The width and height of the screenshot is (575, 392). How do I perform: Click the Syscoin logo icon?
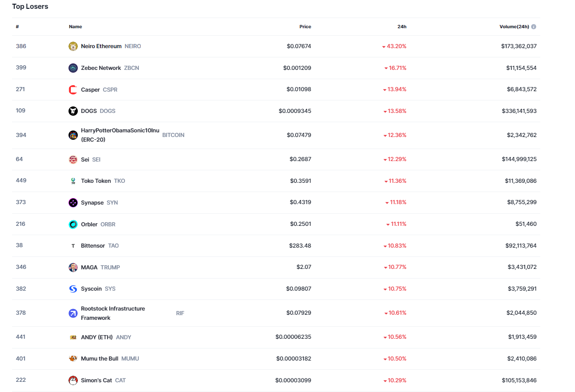pos(73,289)
